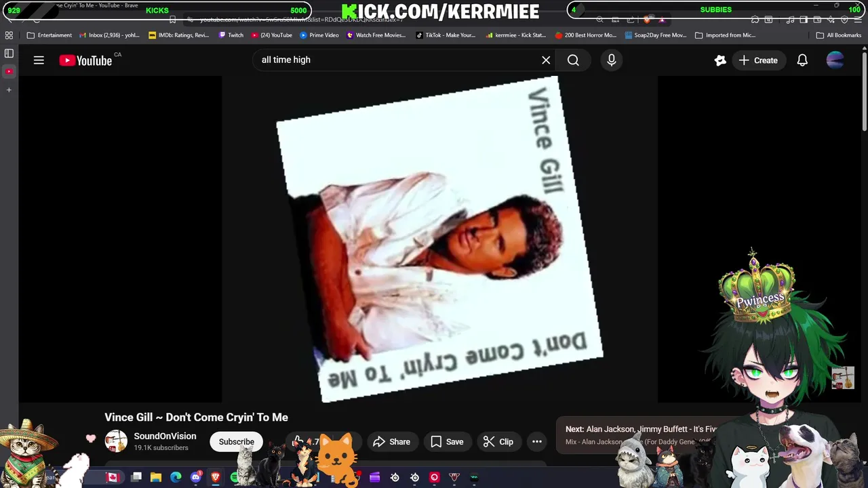Open the red circle taskbar app
Viewport: 868px width, 488px height.
click(435, 477)
